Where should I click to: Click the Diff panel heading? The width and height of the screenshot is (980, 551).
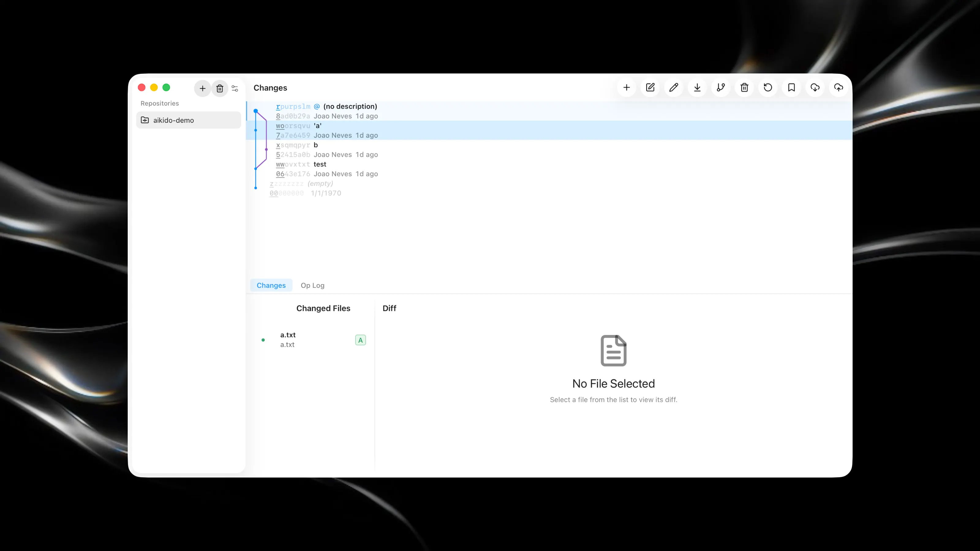coord(389,308)
